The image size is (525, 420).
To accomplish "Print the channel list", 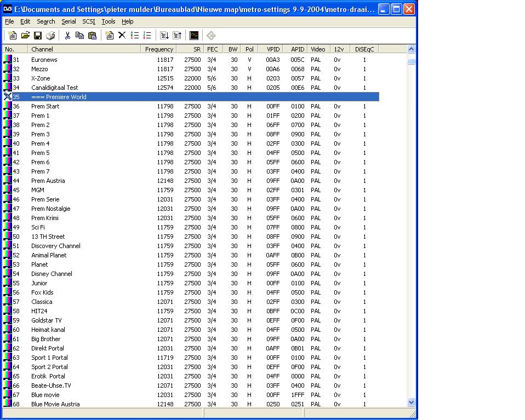I will pos(50,35).
